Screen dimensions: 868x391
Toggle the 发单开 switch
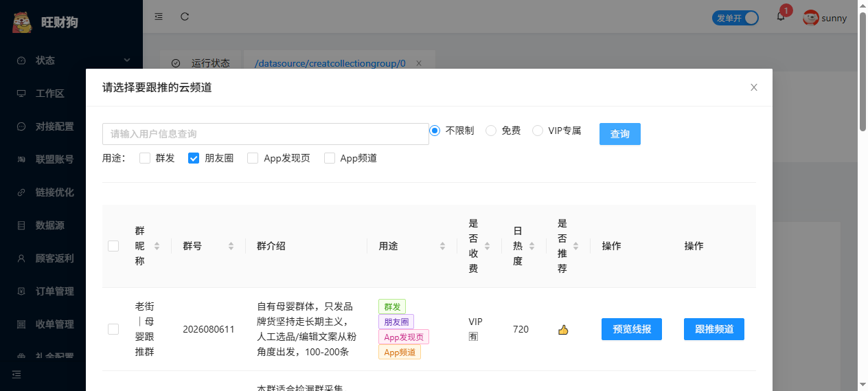pos(735,18)
